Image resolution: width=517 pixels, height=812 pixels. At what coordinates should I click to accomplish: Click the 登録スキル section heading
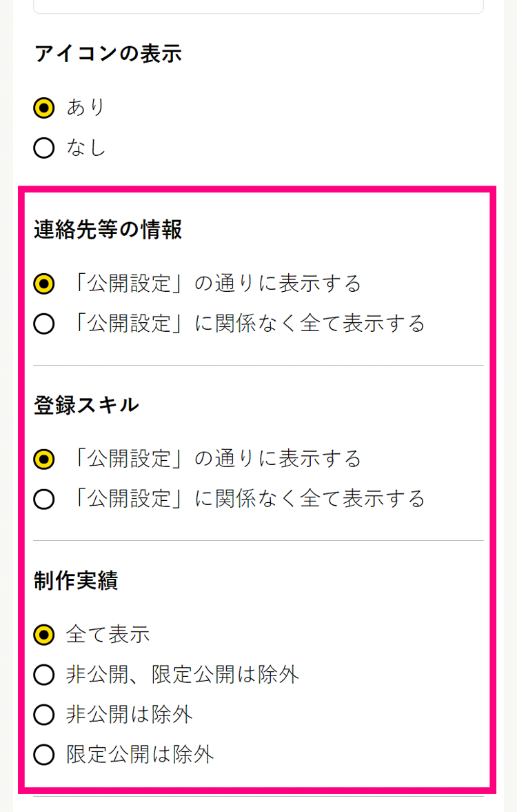click(x=86, y=405)
